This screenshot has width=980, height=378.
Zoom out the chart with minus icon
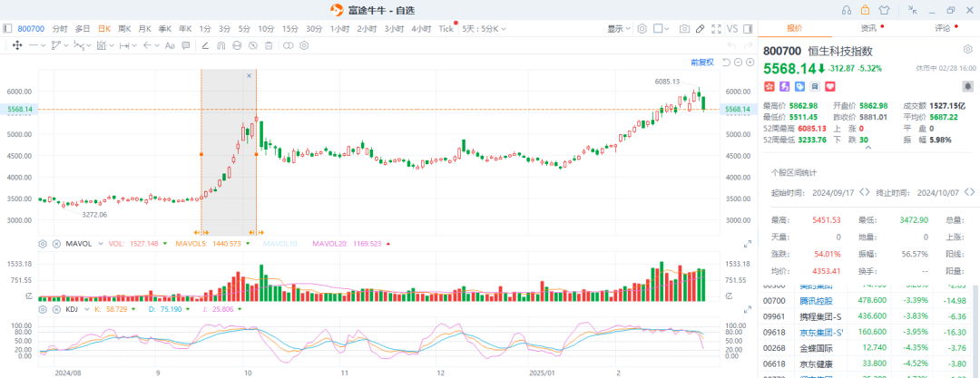click(738, 62)
